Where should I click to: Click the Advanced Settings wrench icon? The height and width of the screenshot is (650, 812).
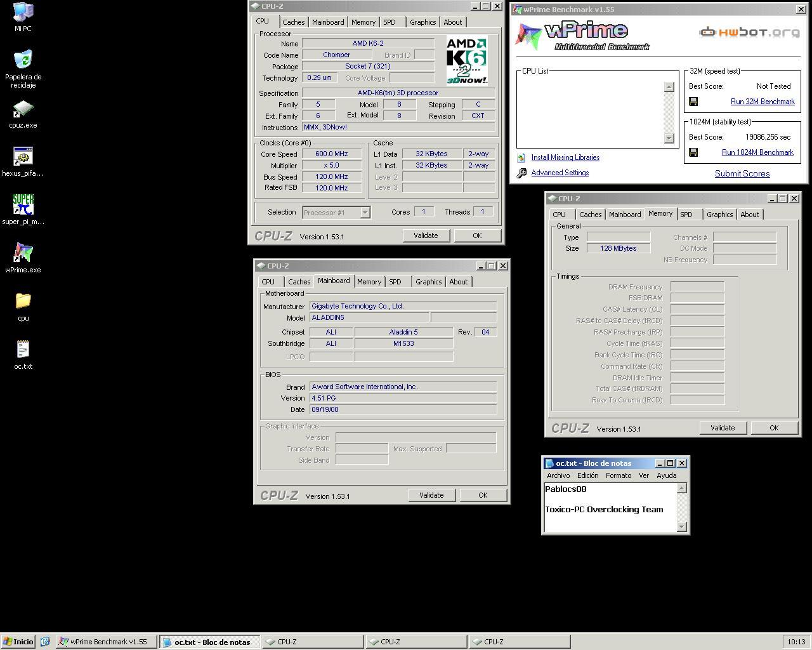(521, 173)
